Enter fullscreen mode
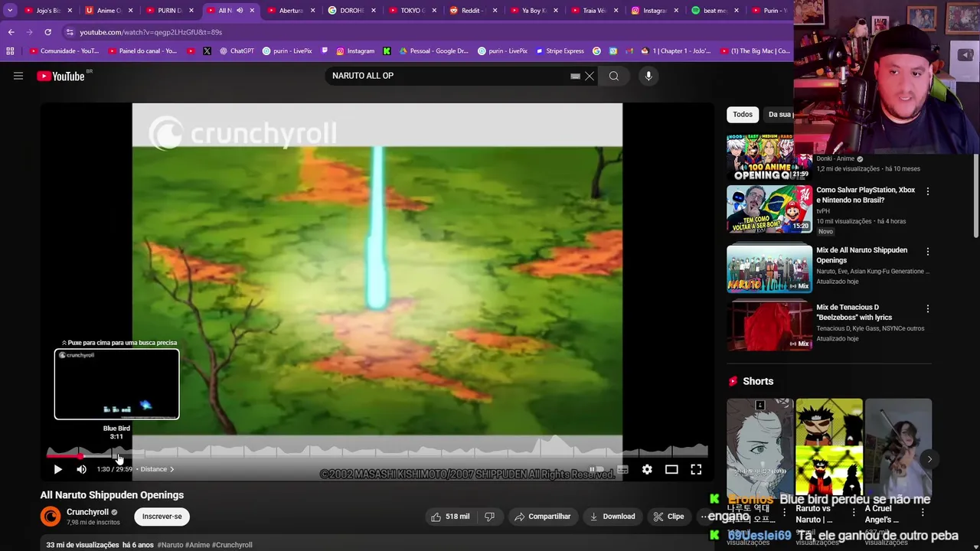The height and width of the screenshot is (551, 980). [696, 469]
